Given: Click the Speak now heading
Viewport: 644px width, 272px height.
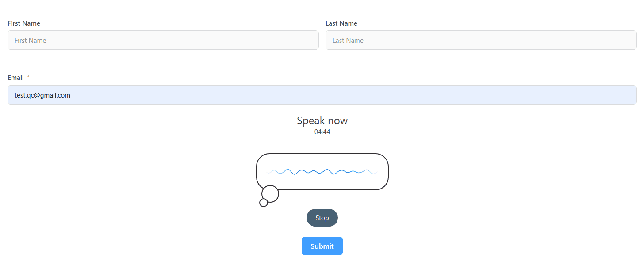Looking at the screenshot, I should [x=322, y=121].
